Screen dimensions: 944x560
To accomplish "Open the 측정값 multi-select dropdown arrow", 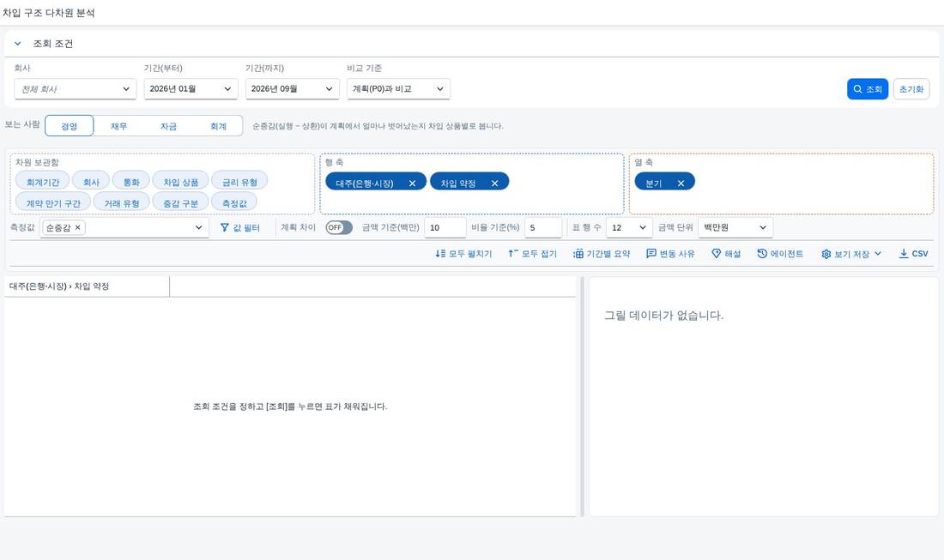I will [x=199, y=227].
